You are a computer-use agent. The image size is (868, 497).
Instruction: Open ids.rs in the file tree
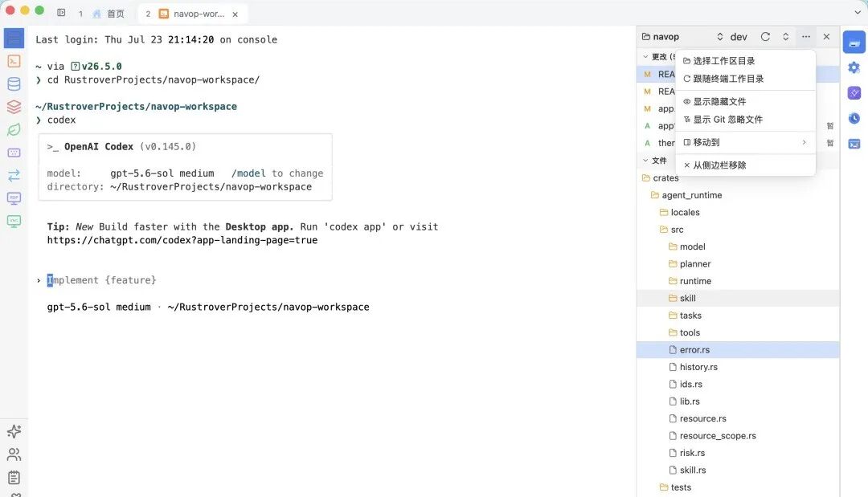pyautogui.click(x=738, y=384)
